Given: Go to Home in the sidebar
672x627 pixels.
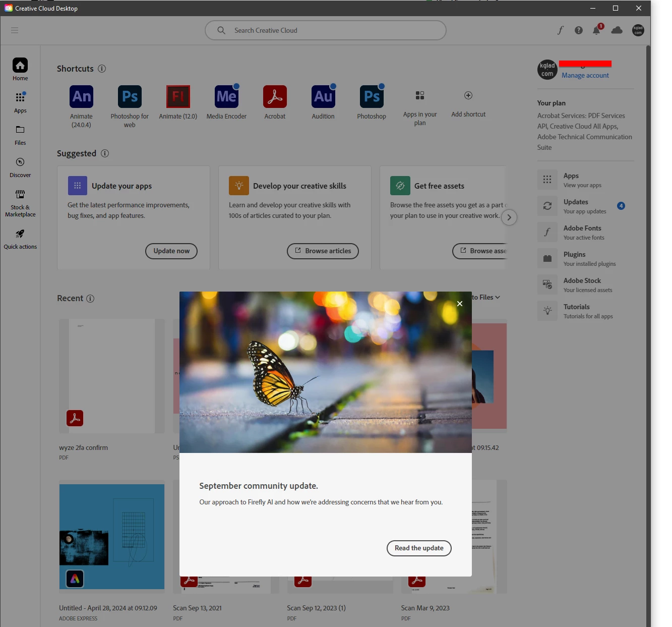Looking at the screenshot, I should coord(20,70).
